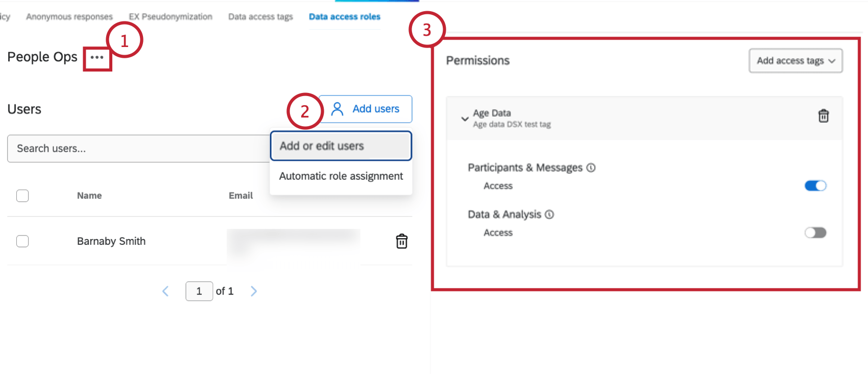Screen dimensions: 868x374
Task: Open the Add access tags dropdown
Action: pyautogui.click(x=795, y=61)
